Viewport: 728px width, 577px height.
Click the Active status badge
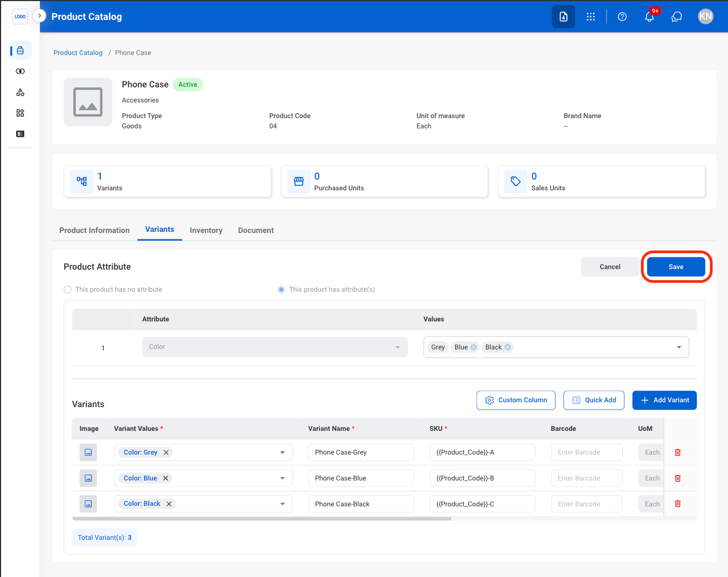click(x=188, y=85)
